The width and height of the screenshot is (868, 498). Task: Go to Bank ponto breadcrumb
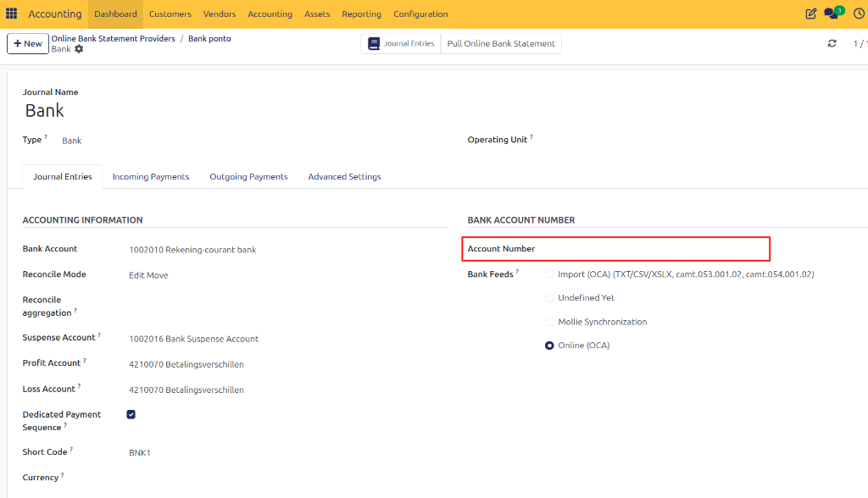209,39
